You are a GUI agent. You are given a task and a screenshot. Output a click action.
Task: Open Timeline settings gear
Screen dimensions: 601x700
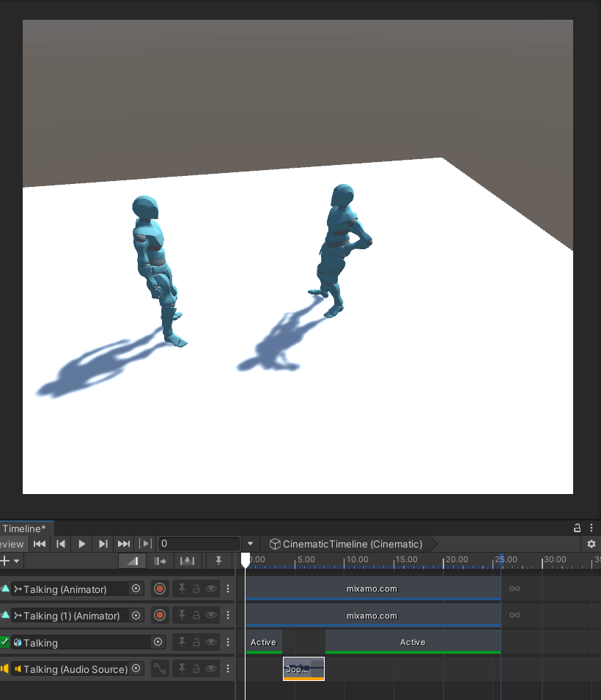(x=591, y=544)
